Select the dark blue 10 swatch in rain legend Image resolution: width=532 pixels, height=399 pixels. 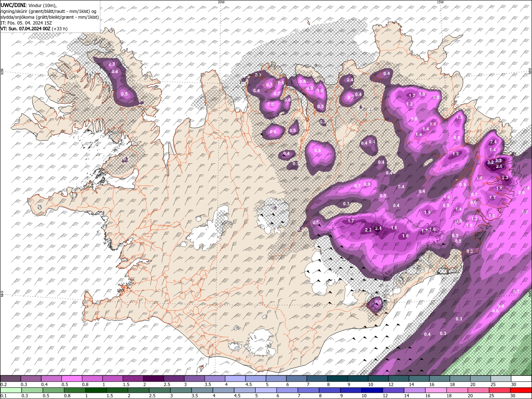(x=371, y=390)
